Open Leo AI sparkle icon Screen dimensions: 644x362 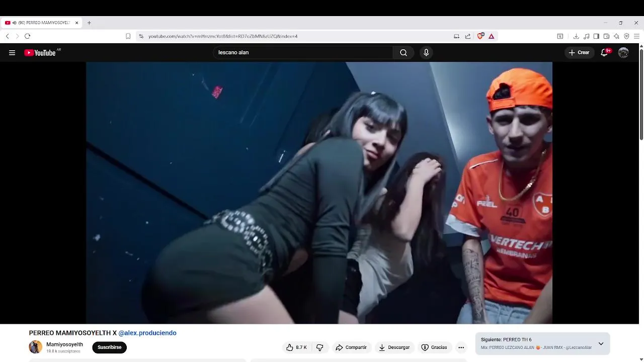616,36
